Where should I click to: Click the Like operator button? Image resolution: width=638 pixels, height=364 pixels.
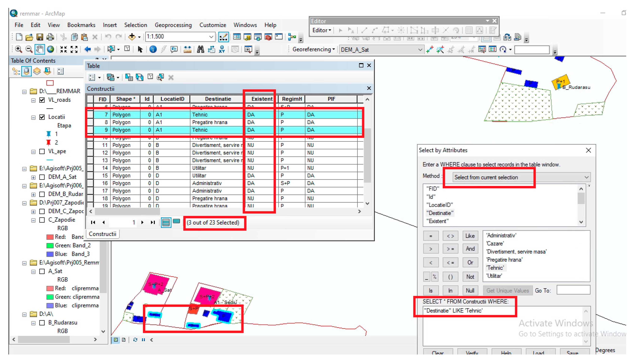(470, 236)
